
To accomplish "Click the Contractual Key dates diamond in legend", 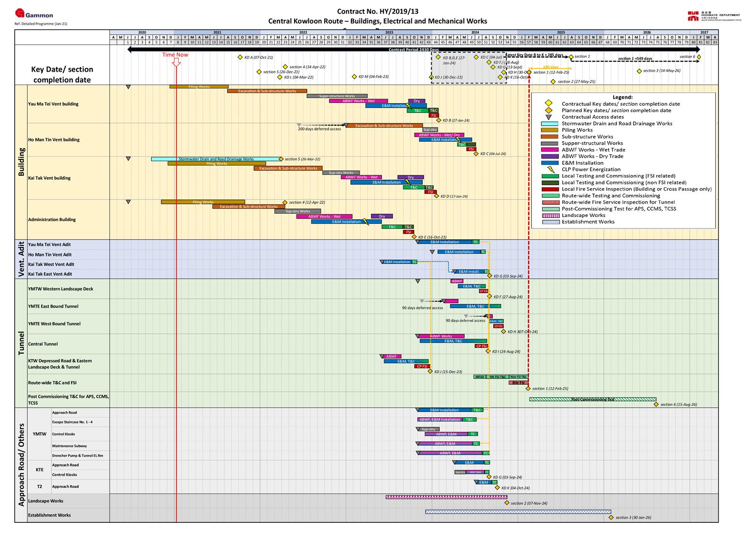I will coord(549,104).
